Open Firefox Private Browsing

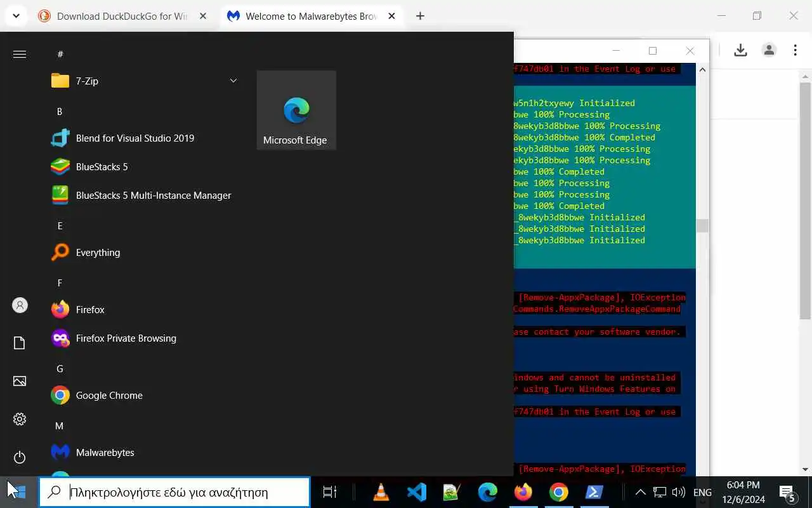(x=145, y=338)
